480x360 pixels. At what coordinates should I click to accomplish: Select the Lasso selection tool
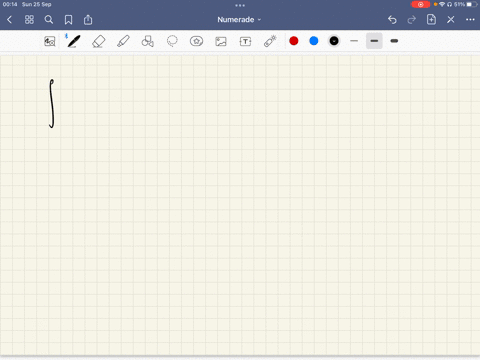tap(172, 41)
